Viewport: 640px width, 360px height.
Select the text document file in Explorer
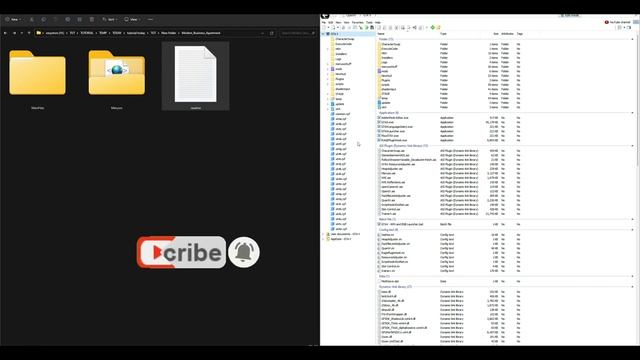point(196,76)
